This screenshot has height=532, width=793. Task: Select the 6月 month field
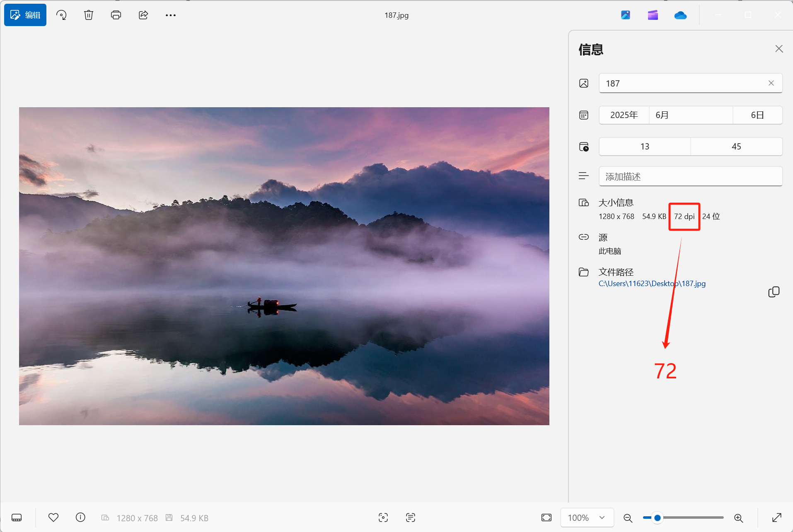[x=690, y=115]
